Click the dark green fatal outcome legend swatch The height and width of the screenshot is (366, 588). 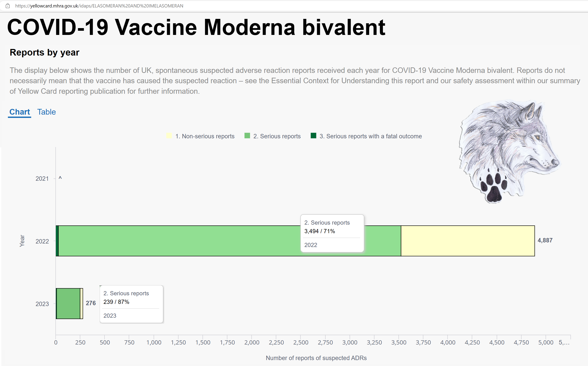(313, 135)
